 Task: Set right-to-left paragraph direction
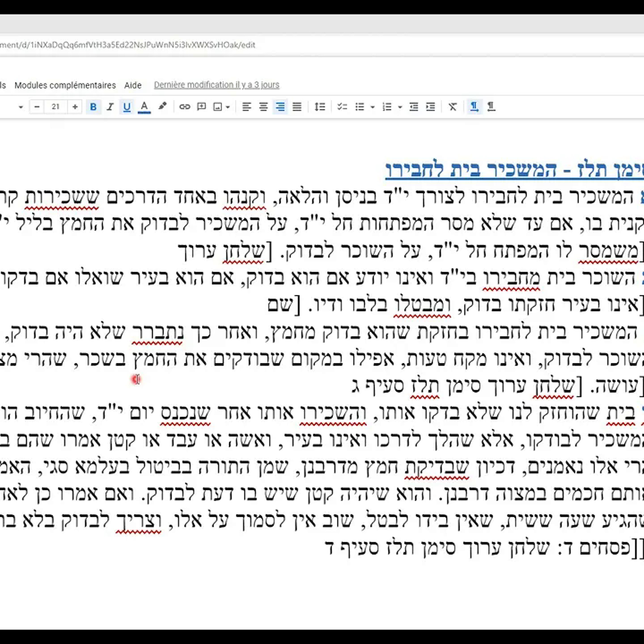click(x=491, y=107)
